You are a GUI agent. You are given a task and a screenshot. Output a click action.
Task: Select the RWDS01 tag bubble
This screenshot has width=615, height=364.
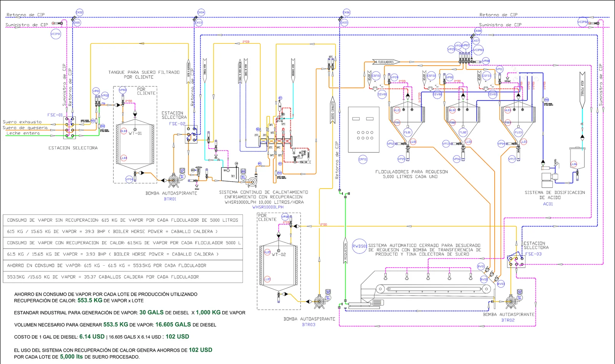[x=360, y=246]
